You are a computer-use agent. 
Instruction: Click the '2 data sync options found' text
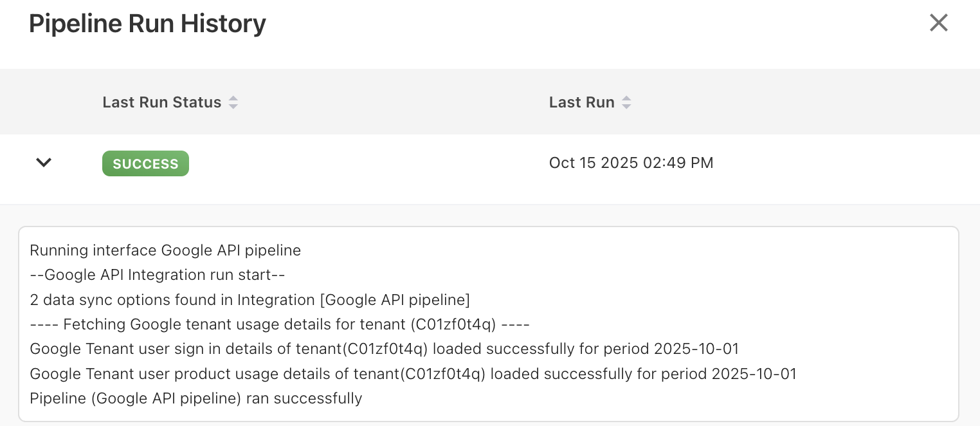point(129,300)
